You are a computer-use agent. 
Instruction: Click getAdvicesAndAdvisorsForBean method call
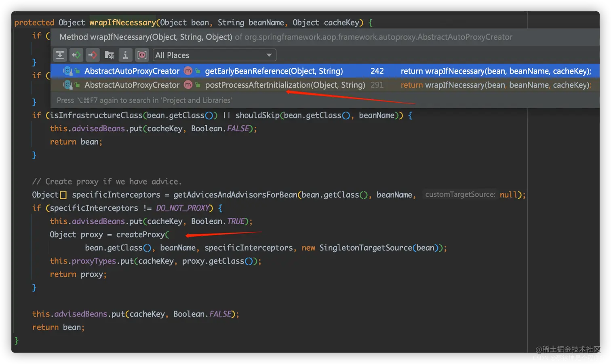pos(235,195)
